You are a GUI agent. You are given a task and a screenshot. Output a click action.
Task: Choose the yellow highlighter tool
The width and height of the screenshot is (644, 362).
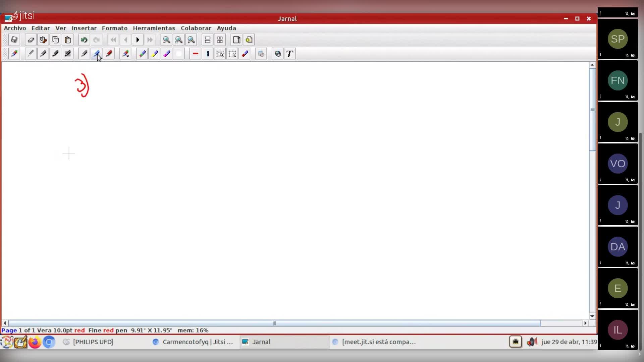coord(154,54)
